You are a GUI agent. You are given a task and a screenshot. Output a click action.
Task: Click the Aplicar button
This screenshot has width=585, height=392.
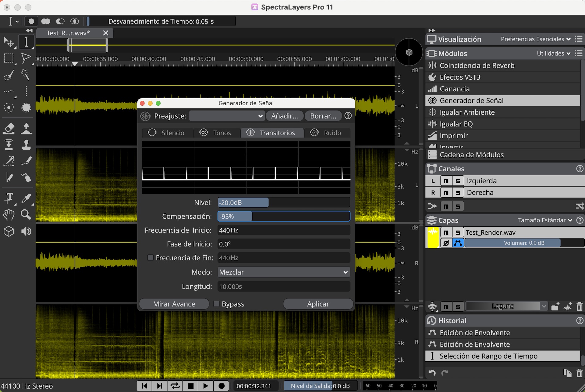pyautogui.click(x=318, y=304)
